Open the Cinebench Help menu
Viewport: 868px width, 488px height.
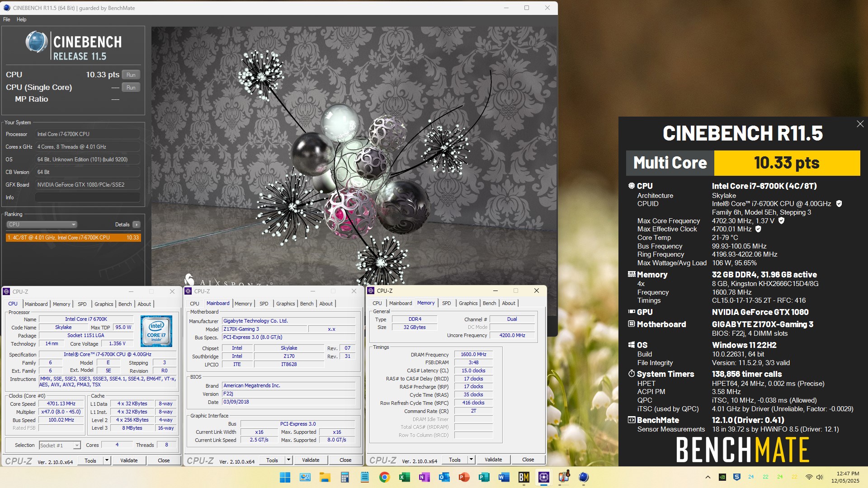[x=21, y=19]
